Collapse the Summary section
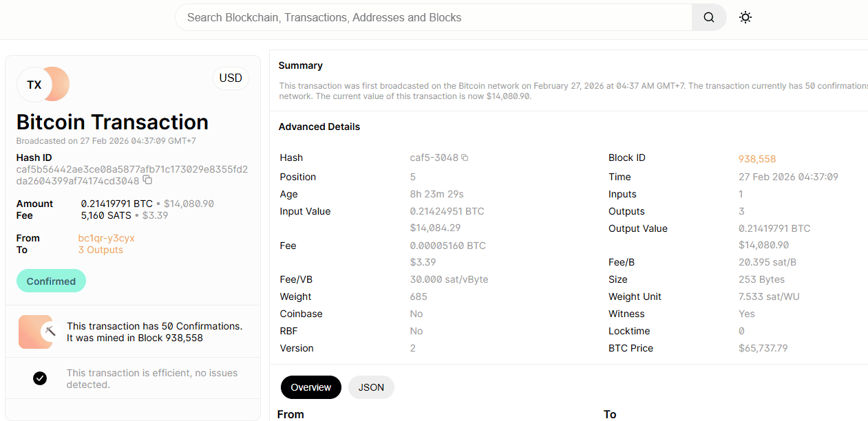868x421 pixels. coord(301,65)
